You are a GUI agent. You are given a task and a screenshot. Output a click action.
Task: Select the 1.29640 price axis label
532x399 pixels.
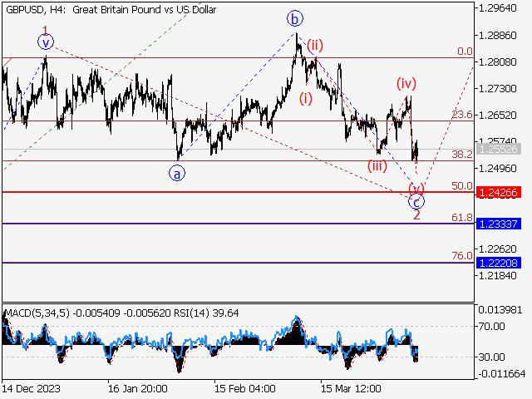tap(497, 8)
